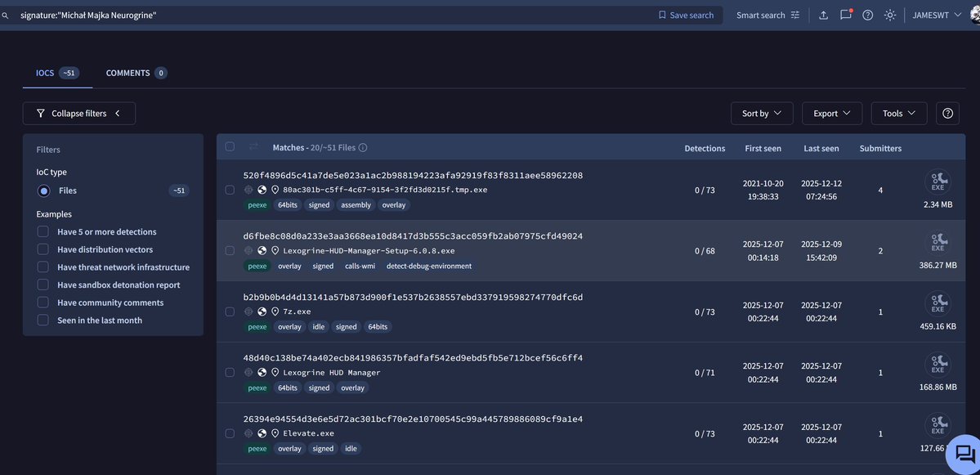
Task: Click the location pin icon in 80ac301b tmp.exe row
Action: click(275, 190)
